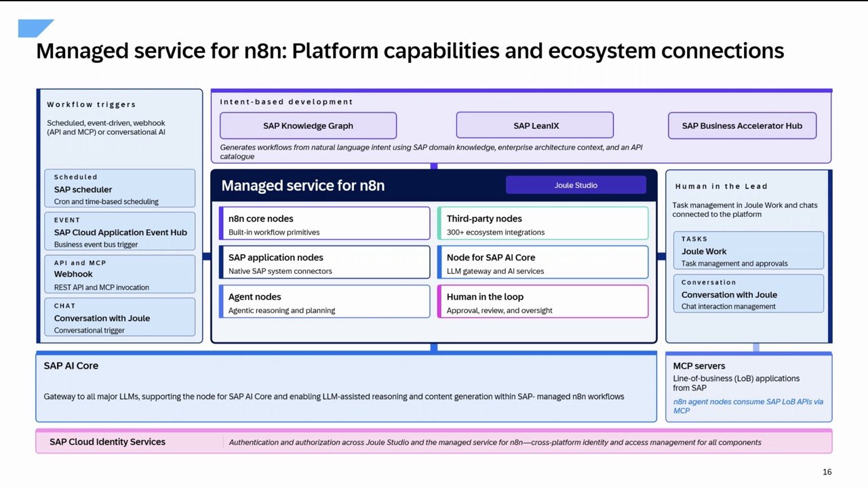868x488 pixels.
Task: Click the Human in the loop card
Action: click(x=542, y=302)
